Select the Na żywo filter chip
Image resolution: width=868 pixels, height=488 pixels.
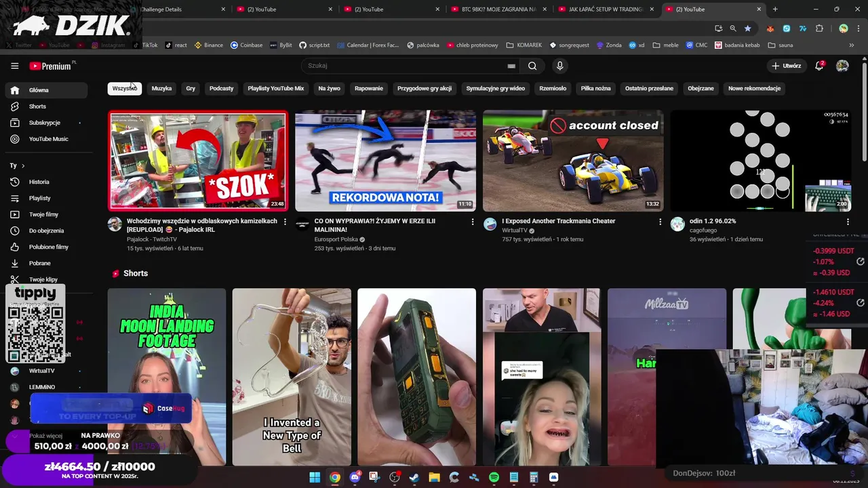point(330,88)
